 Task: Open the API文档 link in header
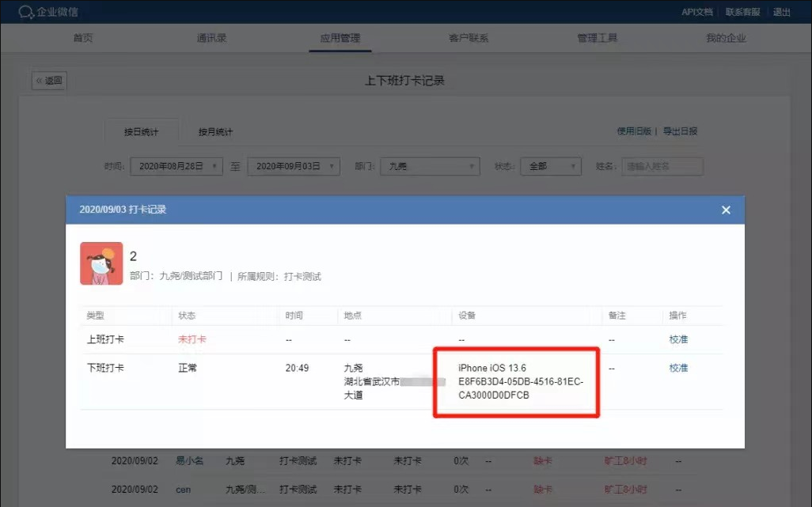pos(696,12)
